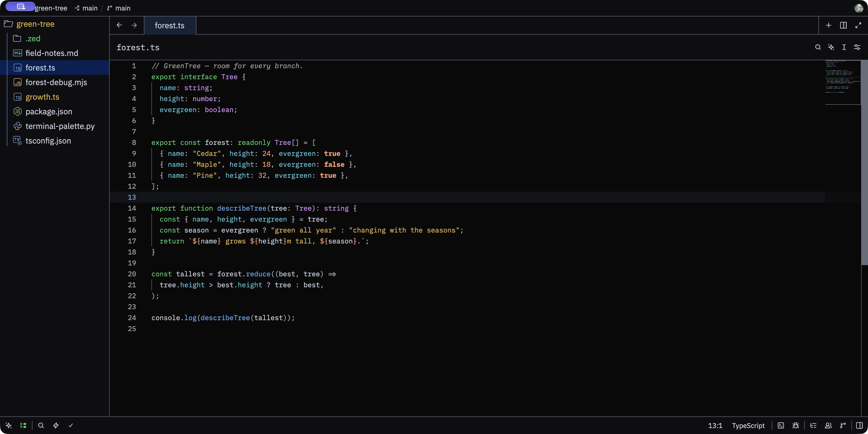The image size is (868, 434).
Task: Click the editor vertical scrollbar thumb
Action: pos(864,163)
